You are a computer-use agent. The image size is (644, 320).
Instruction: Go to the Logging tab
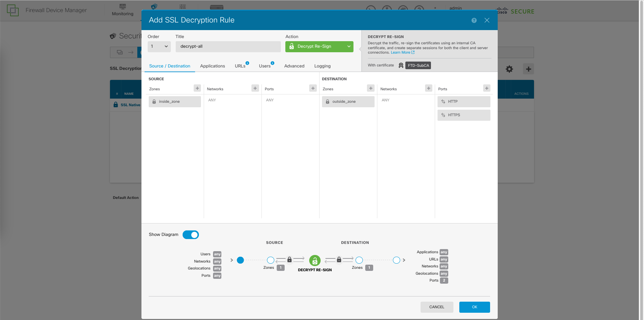tap(322, 66)
